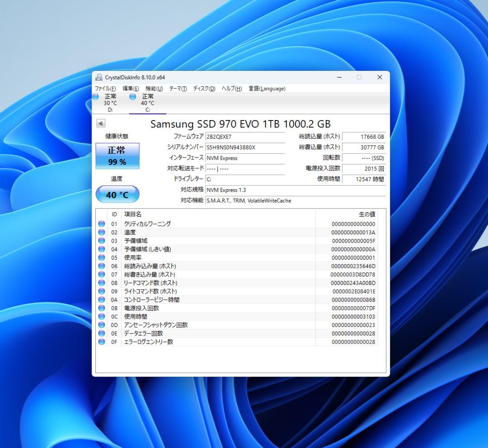Click the total host writes value 30777 GB
The width and height of the screenshot is (488, 448).
click(x=364, y=147)
